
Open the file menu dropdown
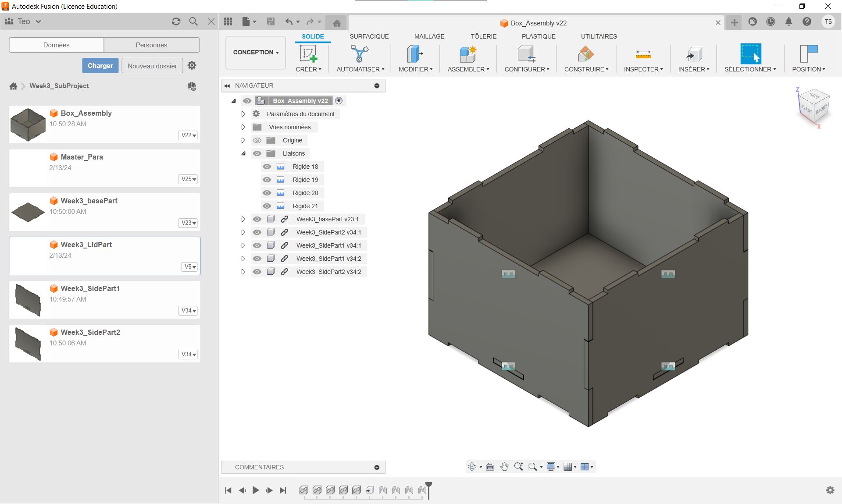pyautogui.click(x=249, y=21)
